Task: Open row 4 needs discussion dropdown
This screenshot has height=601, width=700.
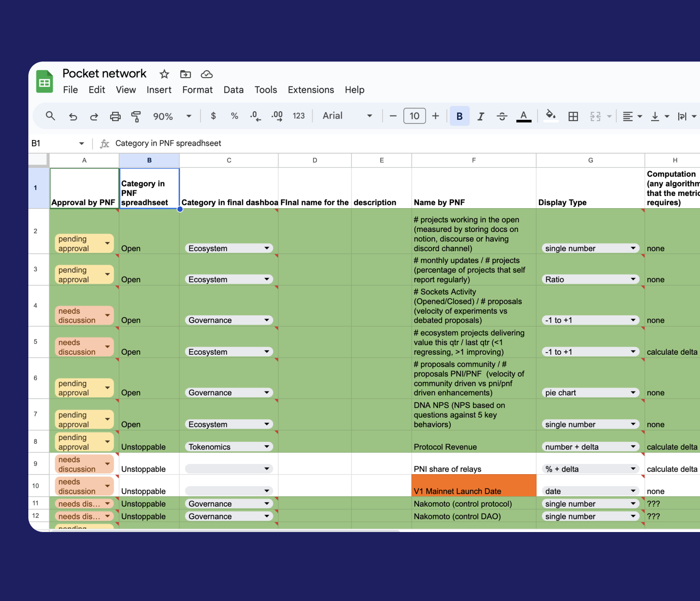Action: pos(84,316)
